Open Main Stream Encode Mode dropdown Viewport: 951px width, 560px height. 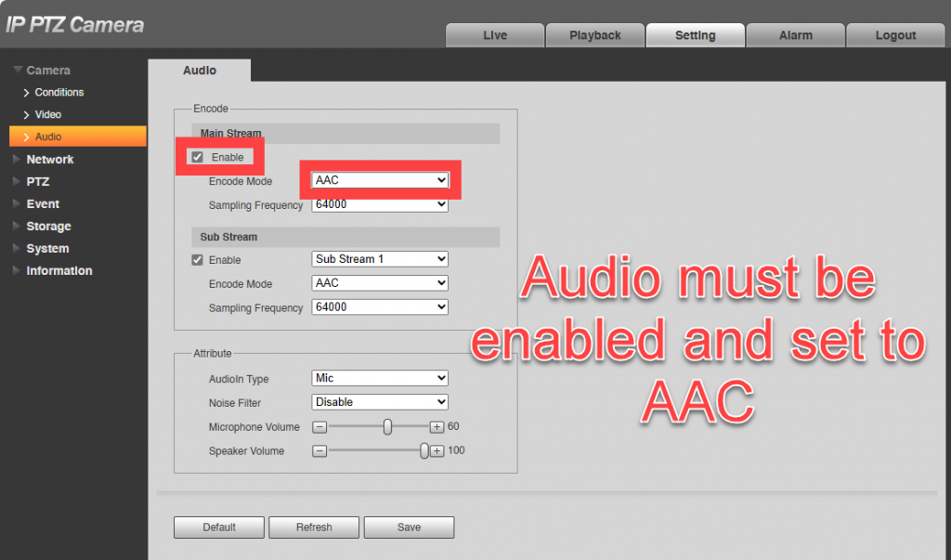pyautogui.click(x=380, y=180)
